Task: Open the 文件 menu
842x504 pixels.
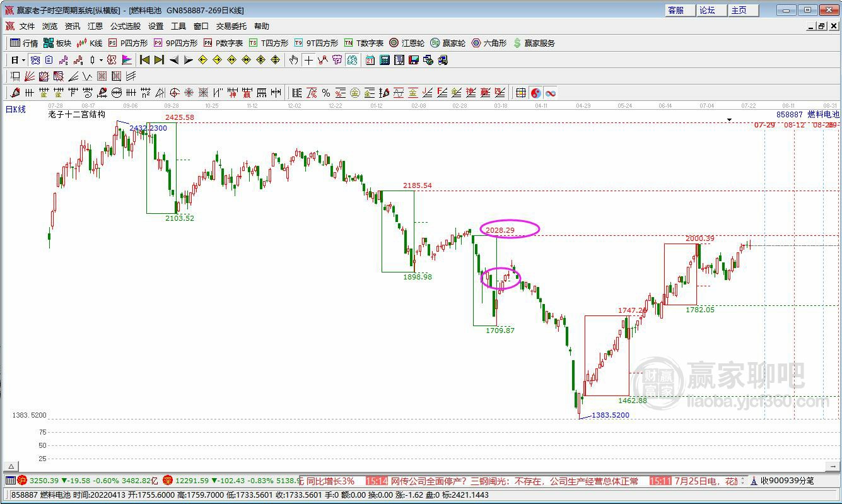Action: point(27,26)
